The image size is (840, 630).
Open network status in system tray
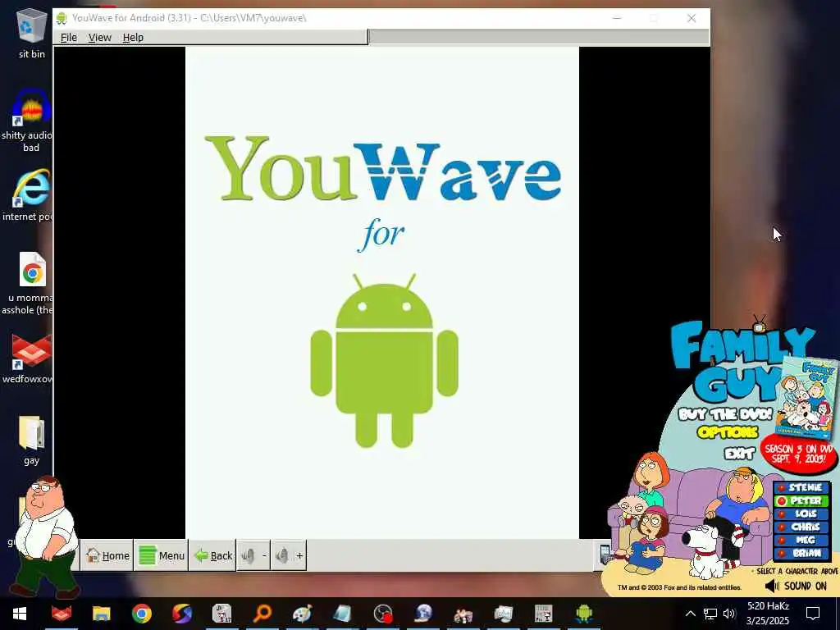point(710,614)
